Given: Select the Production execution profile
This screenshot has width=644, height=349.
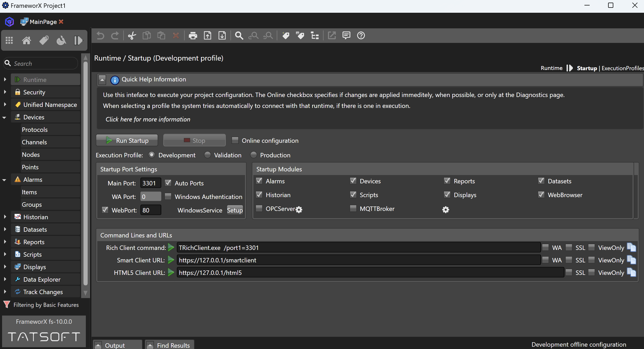Looking at the screenshot, I should [x=254, y=155].
